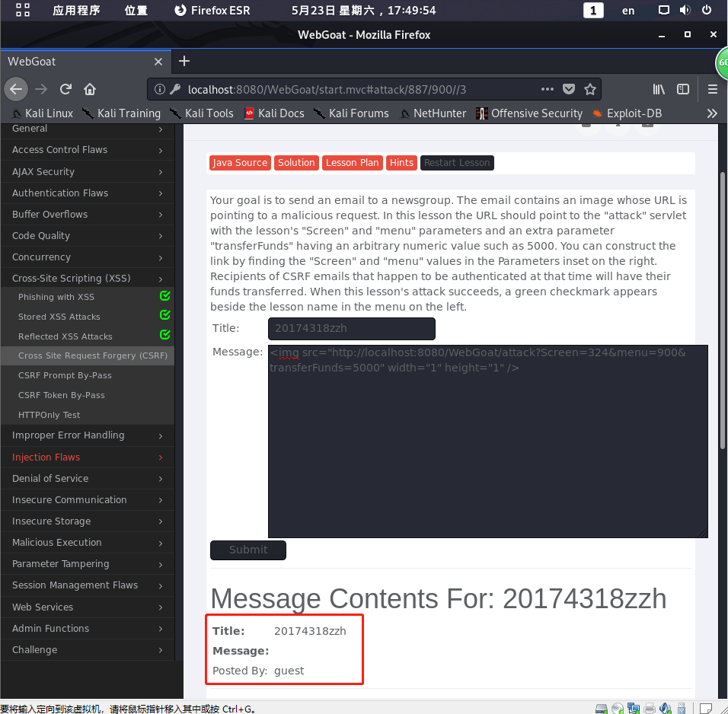Submit the CSRF message
This screenshot has width=728, height=714.
[248, 550]
